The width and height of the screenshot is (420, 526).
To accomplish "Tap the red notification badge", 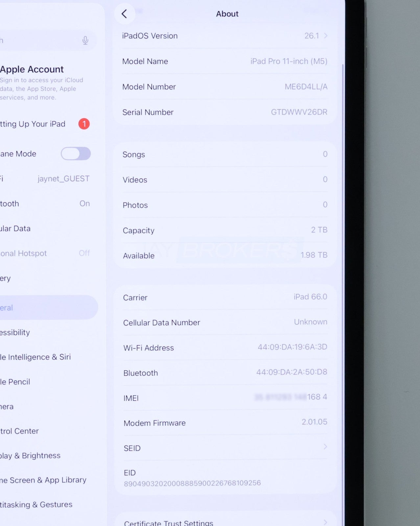I will [x=84, y=124].
